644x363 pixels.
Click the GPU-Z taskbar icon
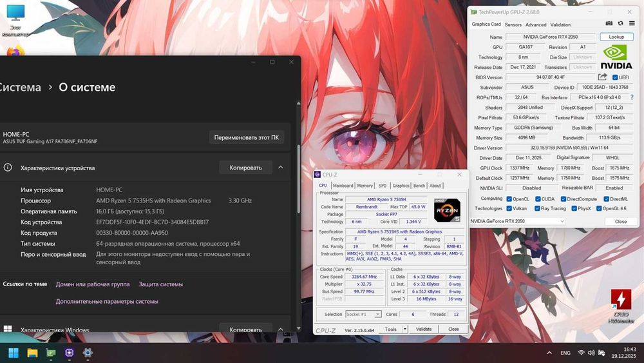pyautogui.click(x=51, y=353)
